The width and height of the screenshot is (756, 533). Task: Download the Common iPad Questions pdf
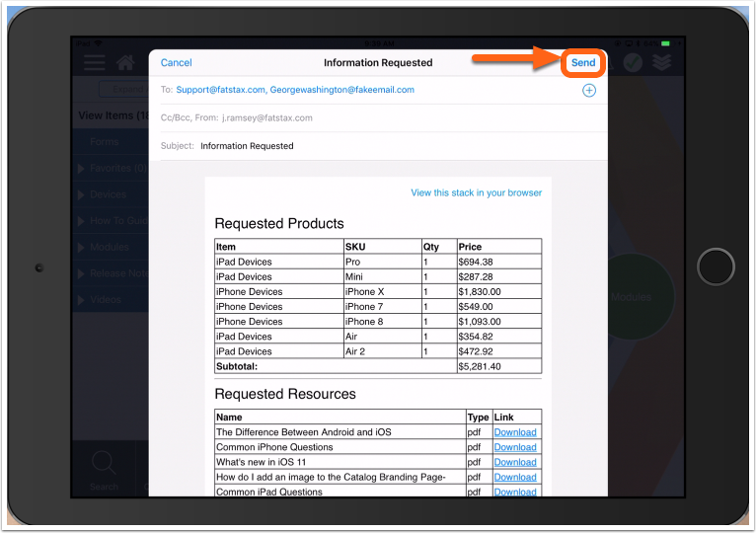tap(515, 492)
